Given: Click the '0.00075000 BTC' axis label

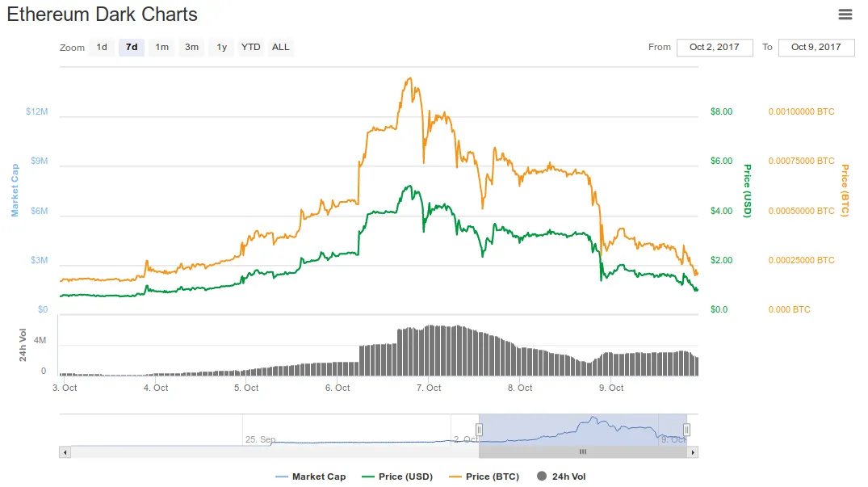Looking at the screenshot, I should pyautogui.click(x=801, y=161).
